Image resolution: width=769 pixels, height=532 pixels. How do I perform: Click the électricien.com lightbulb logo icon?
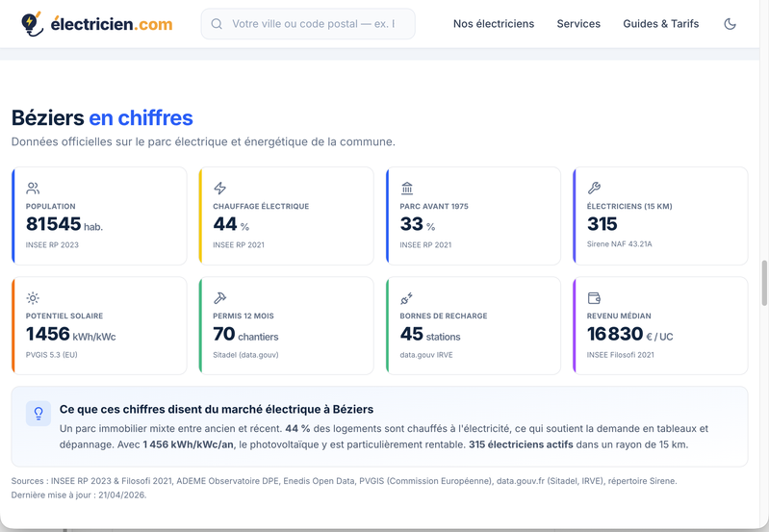pos(32,23)
